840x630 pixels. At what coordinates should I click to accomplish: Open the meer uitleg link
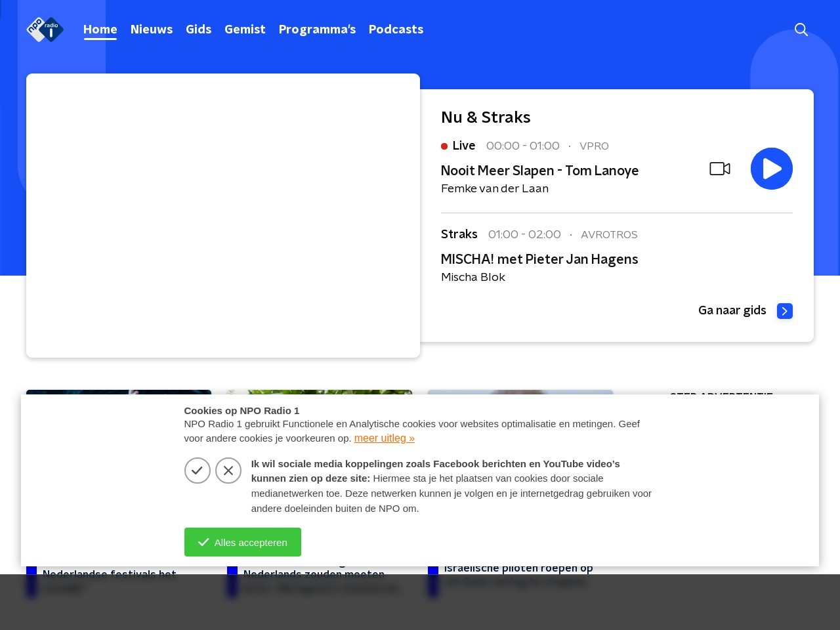pyautogui.click(x=385, y=438)
